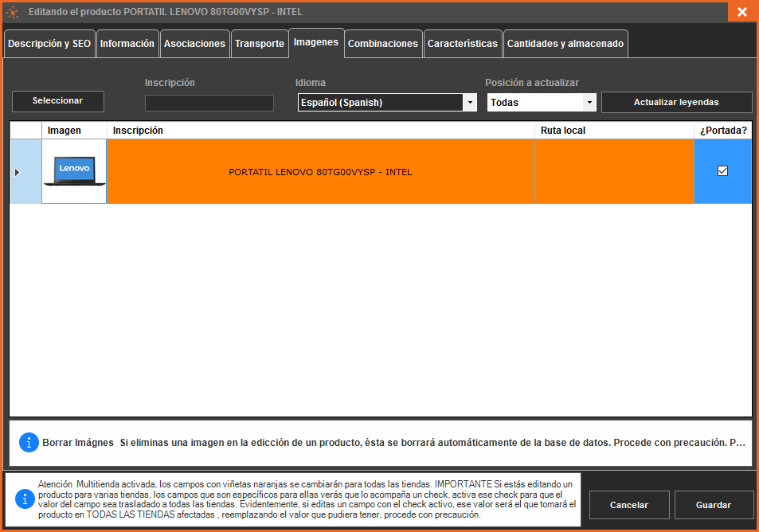Click the Inscripción text input field
Viewport: 759px width, 532px height.
209,103
